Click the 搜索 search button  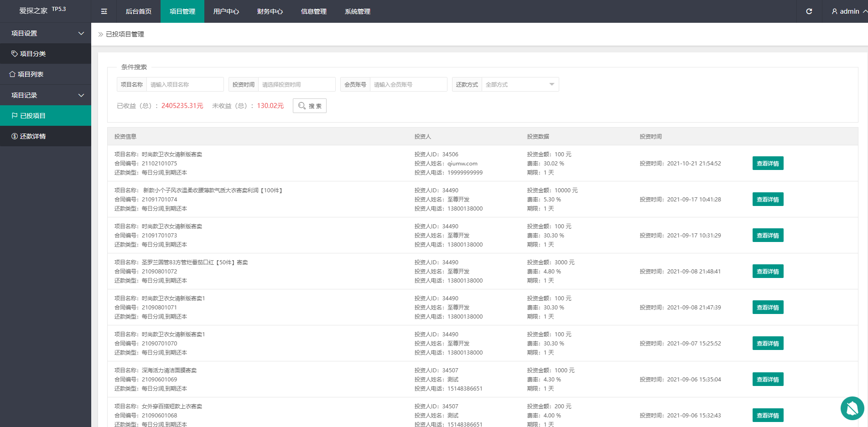(x=310, y=106)
